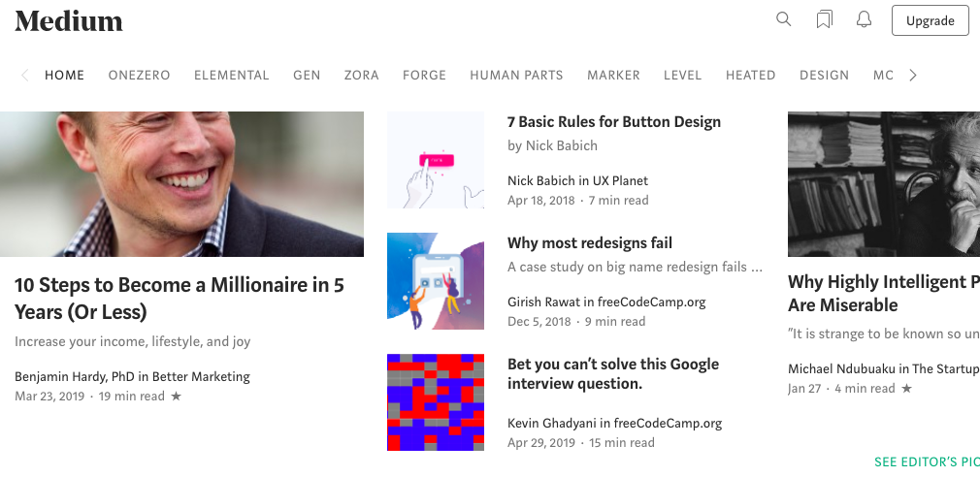Open article 7 Basic Rules for Button Design
The height and width of the screenshot is (477, 980).
click(x=614, y=122)
